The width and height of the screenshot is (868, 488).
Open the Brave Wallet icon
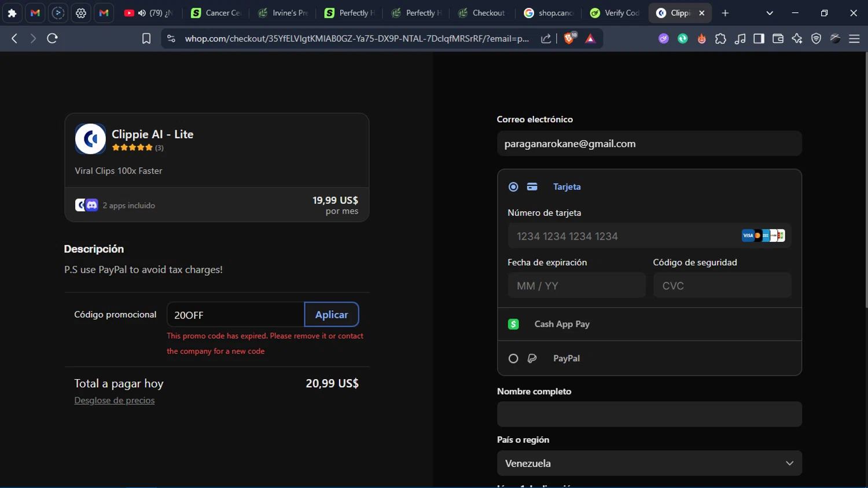click(x=778, y=39)
